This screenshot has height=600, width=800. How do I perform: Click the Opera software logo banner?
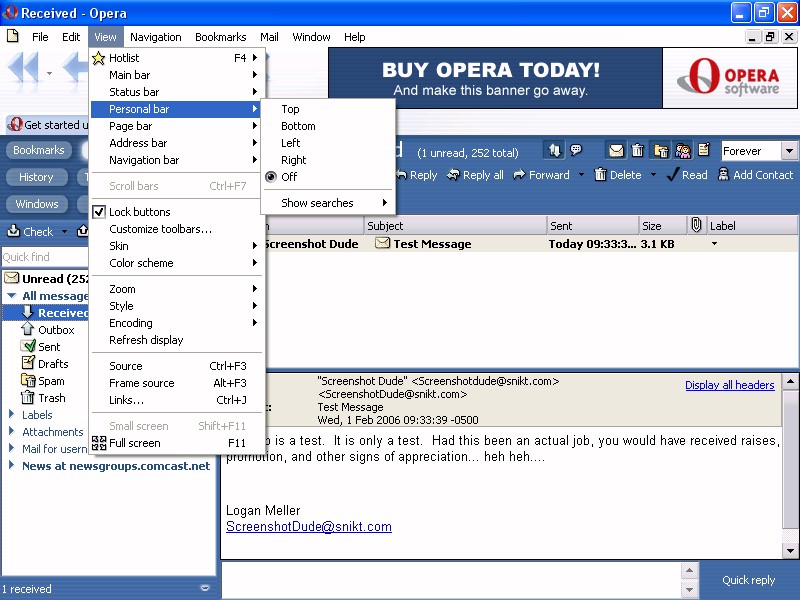click(730, 78)
